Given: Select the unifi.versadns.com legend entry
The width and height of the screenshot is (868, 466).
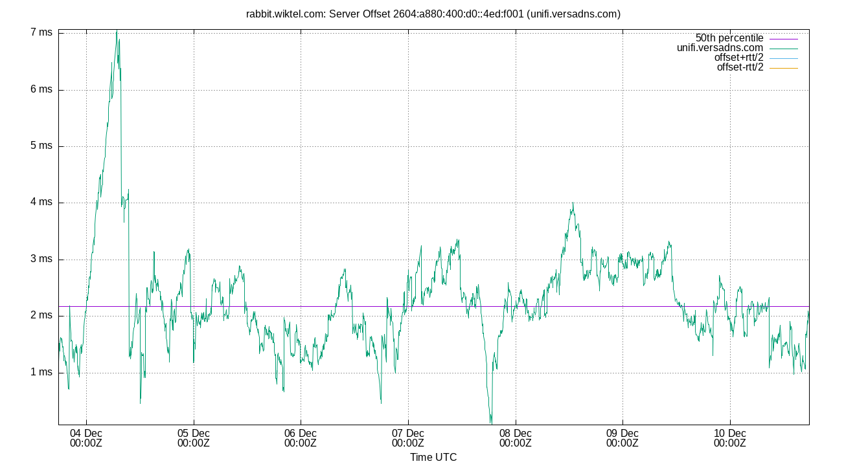Looking at the screenshot, I should click(720, 47).
